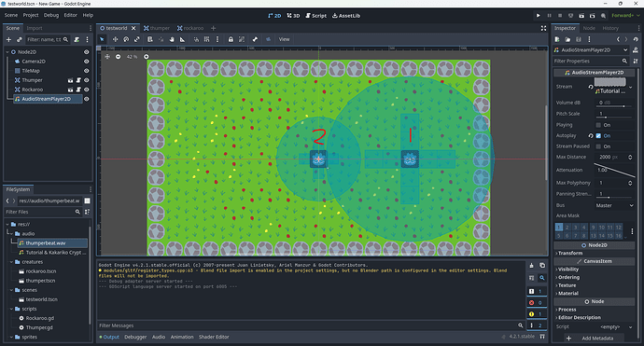Add a new node with plus icon
Viewport: 644px width, 346px height.
coord(8,39)
